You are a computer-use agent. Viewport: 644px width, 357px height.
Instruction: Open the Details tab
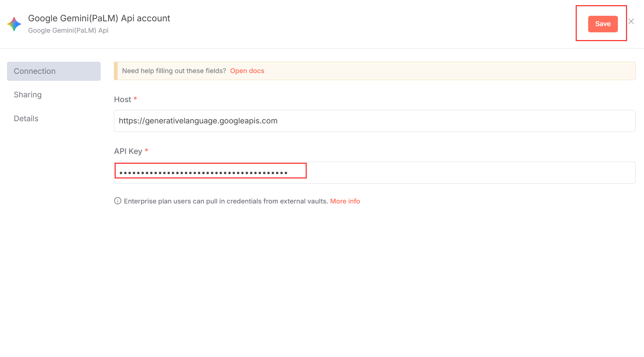pyautogui.click(x=26, y=119)
